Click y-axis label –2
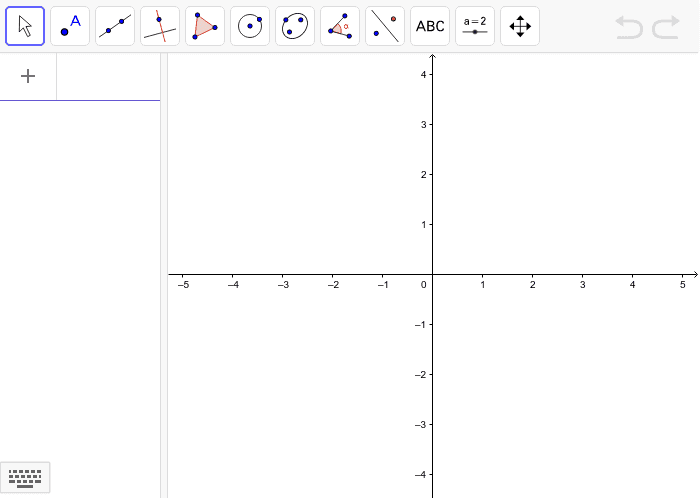 pyautogui.click(x=421, y=375)
